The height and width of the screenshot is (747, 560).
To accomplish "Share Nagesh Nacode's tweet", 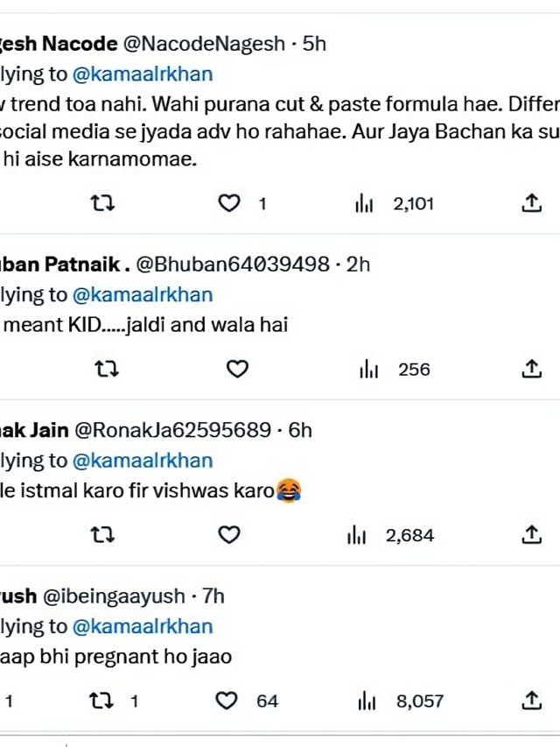I will pos(531,202).
